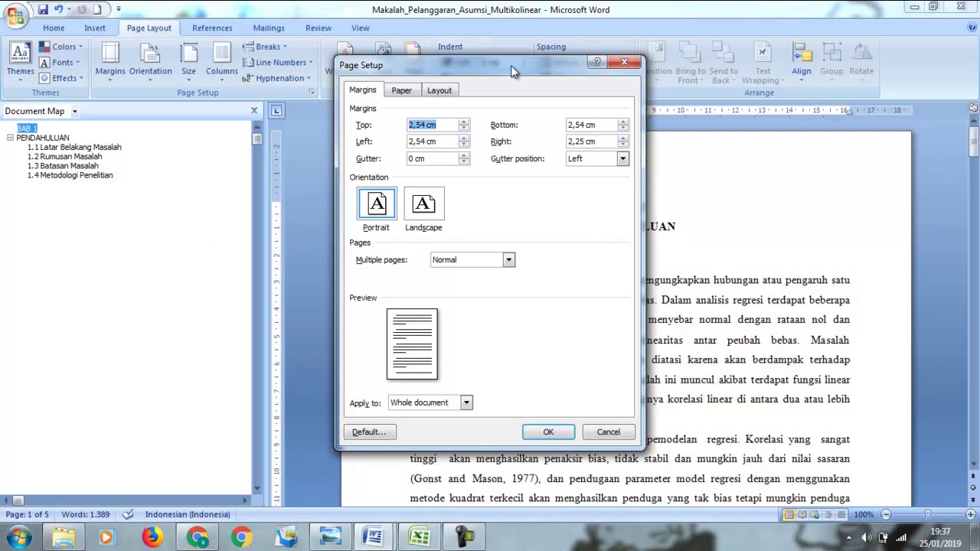Toggle the ruler tab selector
The image size is (980, 551).
(276, 111)
